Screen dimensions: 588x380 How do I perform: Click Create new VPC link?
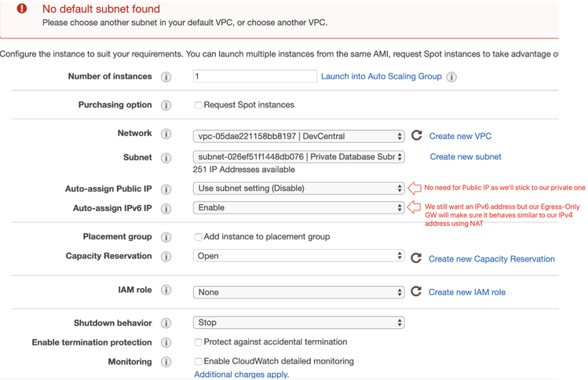pyautogui.click(x=460, y=137)
